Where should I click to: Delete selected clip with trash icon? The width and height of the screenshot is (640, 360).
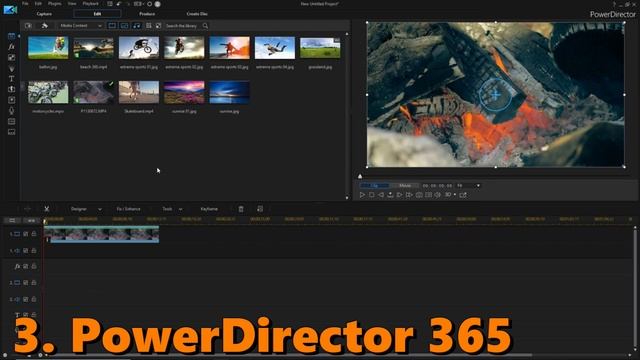241,209
